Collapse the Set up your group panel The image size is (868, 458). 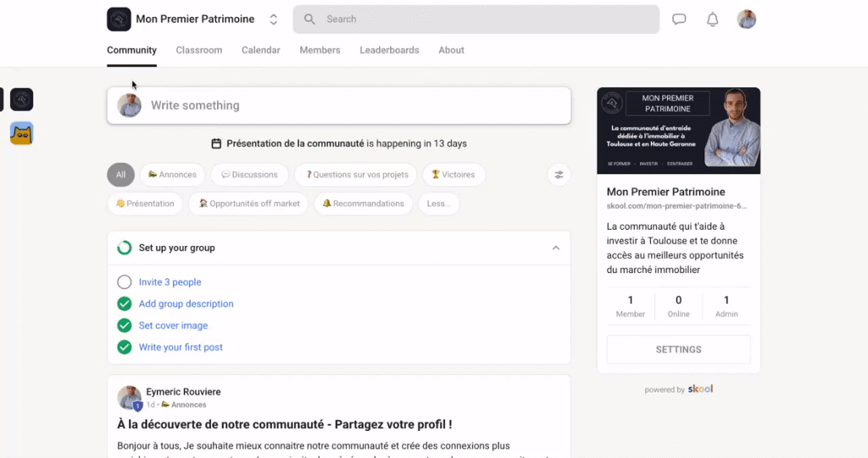(555, 248)
